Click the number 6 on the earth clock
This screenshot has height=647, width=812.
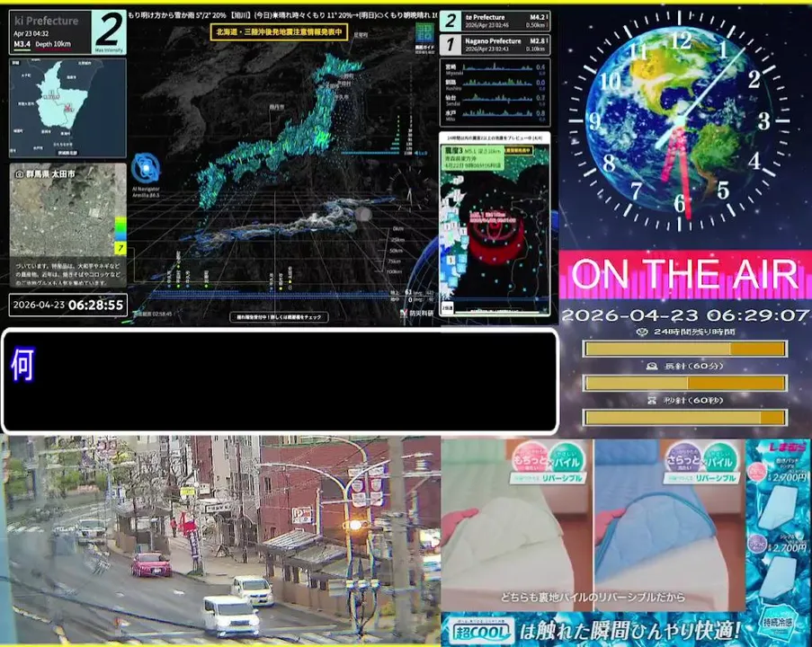coord(680,203)
